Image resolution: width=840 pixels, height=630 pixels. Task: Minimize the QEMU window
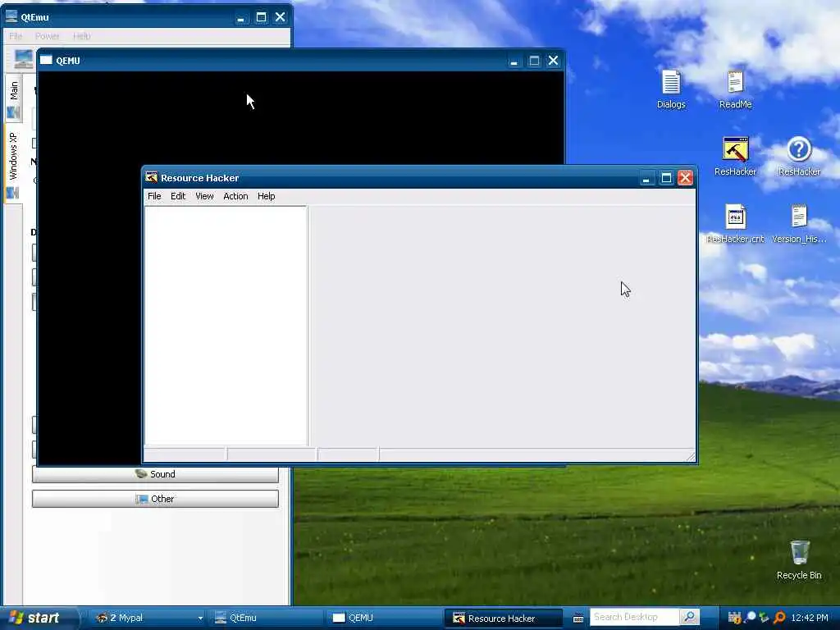(514, 61)
